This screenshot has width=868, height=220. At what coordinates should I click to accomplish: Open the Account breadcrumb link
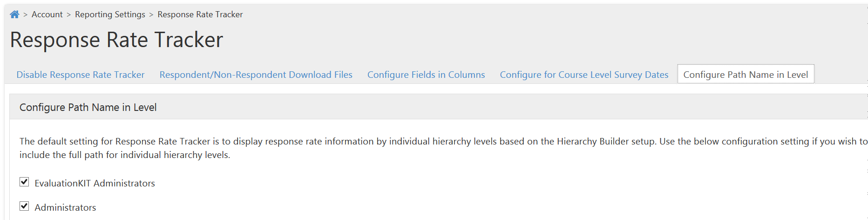point(47,14)
